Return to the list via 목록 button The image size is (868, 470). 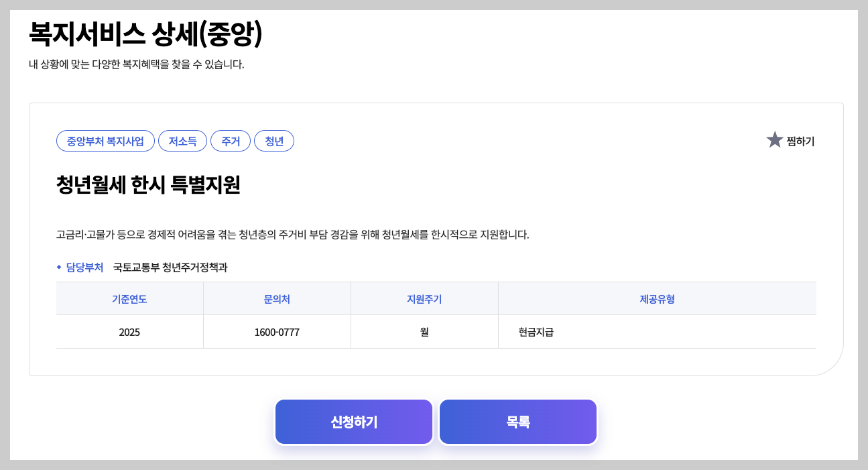tap(517, 421)
